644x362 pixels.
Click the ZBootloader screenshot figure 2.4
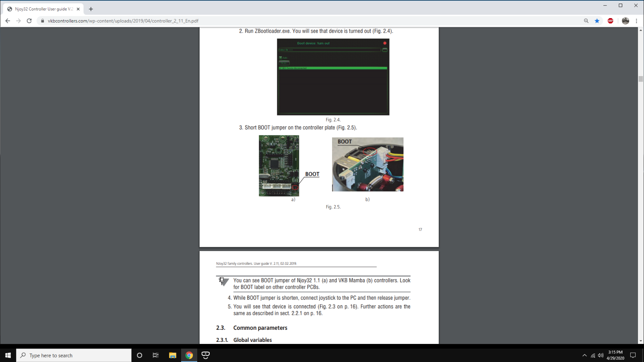[x=333, y=77]
